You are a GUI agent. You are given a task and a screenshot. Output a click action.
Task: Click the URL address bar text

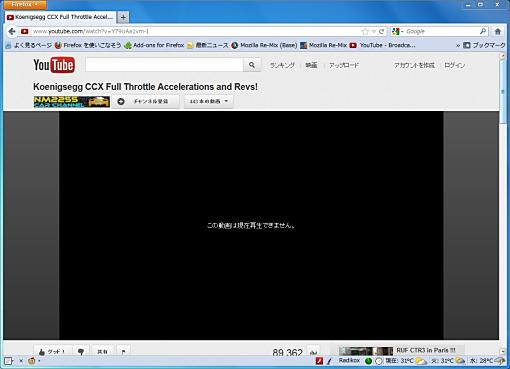91,31
